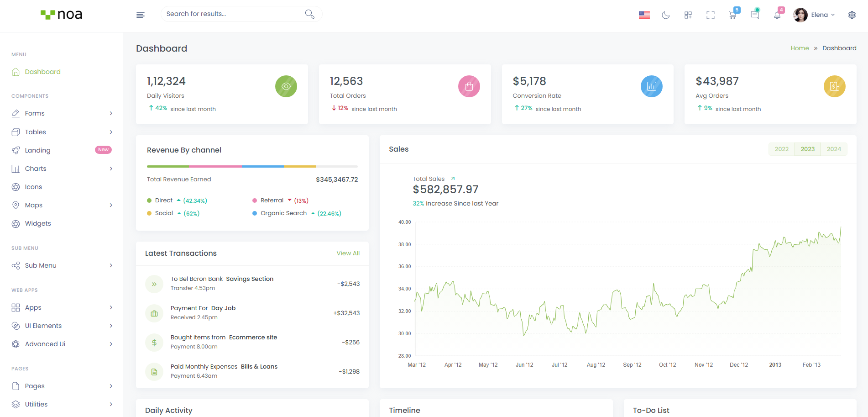The height and width of the screenshot is (417, 868).
Task: Click the Avg Orders yellow icon
Action: [835, 86]
